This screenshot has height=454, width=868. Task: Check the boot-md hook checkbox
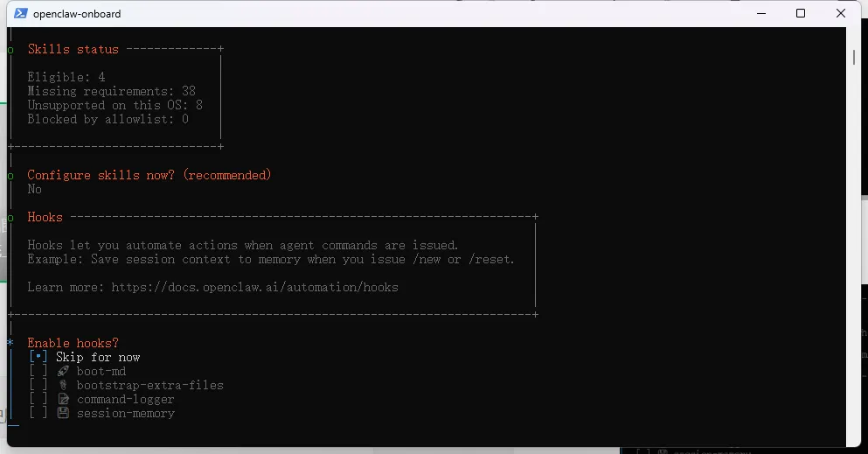tap(38, 371)
